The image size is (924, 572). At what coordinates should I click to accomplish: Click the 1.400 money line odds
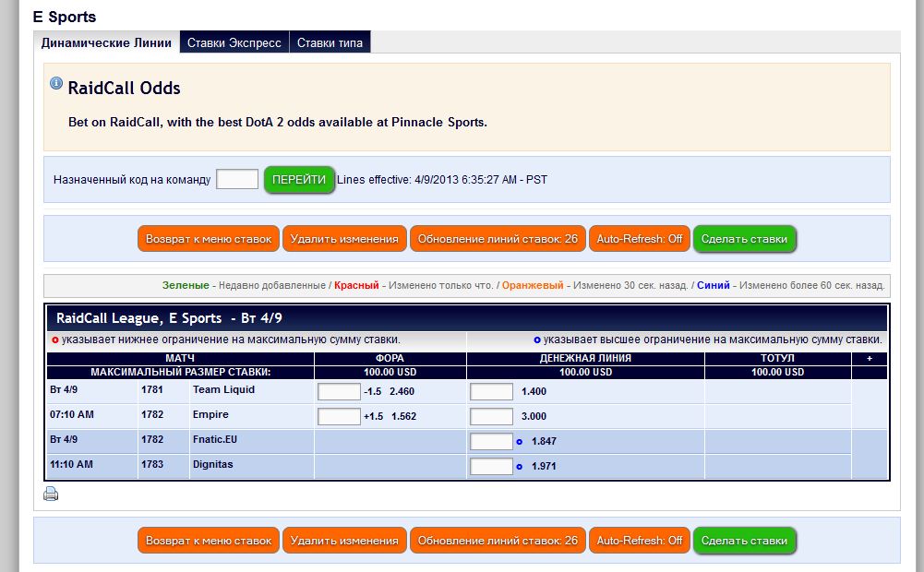tap(534, 391)
